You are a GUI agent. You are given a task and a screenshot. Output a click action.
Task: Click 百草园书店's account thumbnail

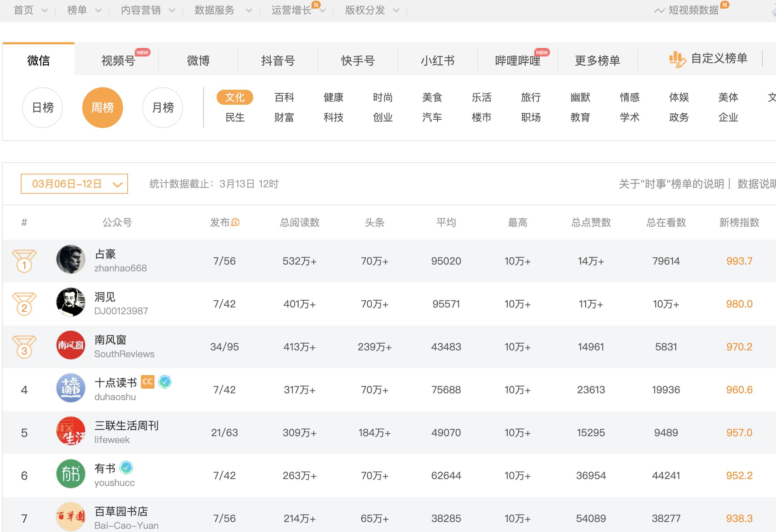[x=71, y=517]
